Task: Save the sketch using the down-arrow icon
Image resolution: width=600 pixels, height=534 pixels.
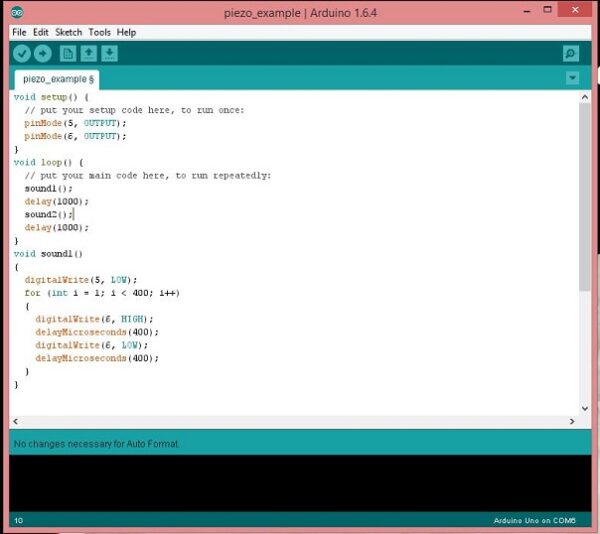Action: [x=110, y=54]
